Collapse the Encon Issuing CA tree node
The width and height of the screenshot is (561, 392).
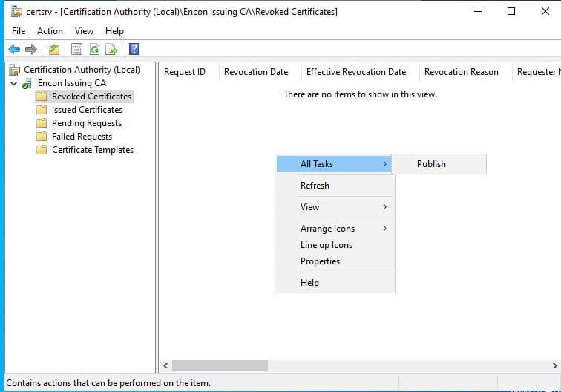13,83
